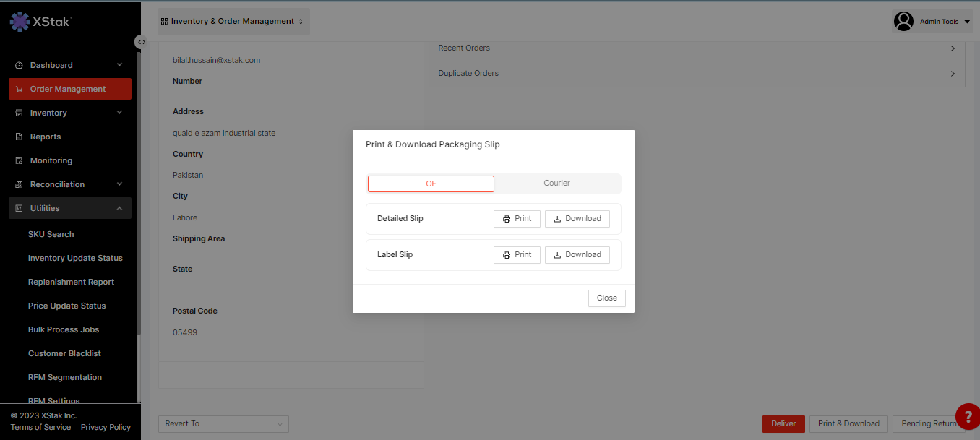Print the Detailed Slip
The image size is (980, 440).
(x=517, y=219)
